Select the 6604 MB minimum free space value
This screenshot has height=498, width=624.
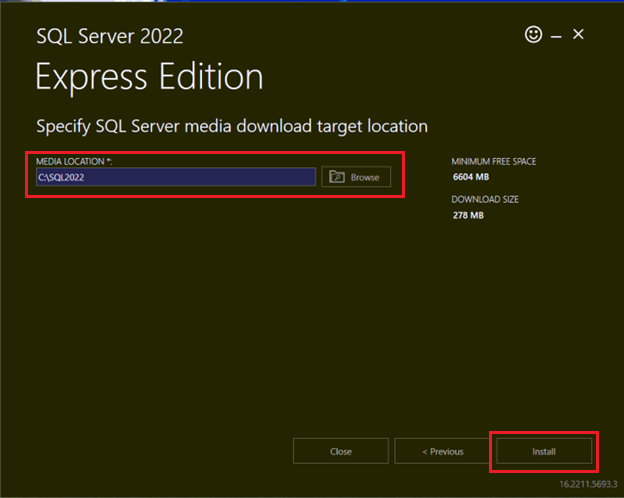tap(471, 177)
